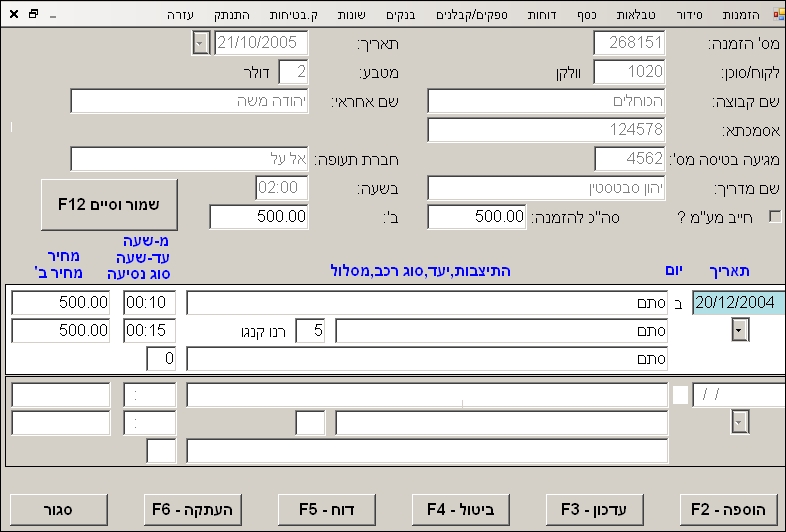Click the רנו קנגו vehicle label
The height and width of the screenshot is (532, 786).
pos(264,332)
